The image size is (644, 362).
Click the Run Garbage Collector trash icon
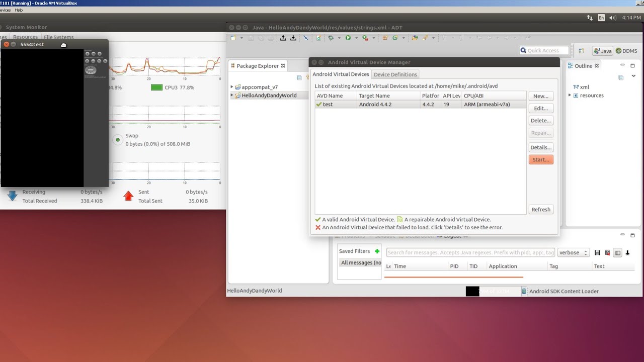coord(524,291)
